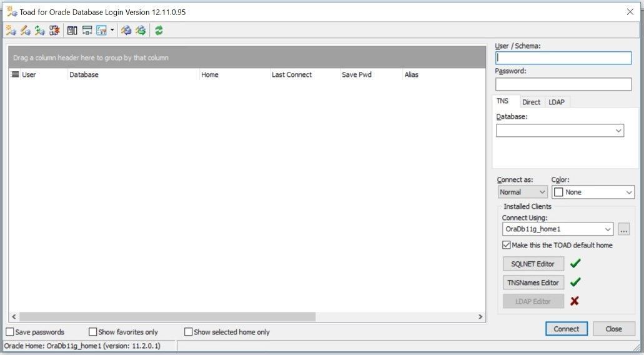Click the 'Drag a column header here' group panel
Screen dimensions: 644x355
click(247, 57)
